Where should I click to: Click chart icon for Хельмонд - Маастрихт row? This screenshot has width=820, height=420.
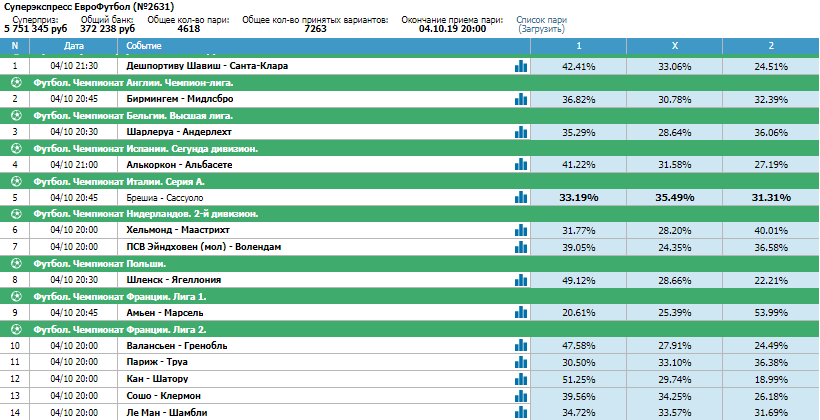point(521,230)
